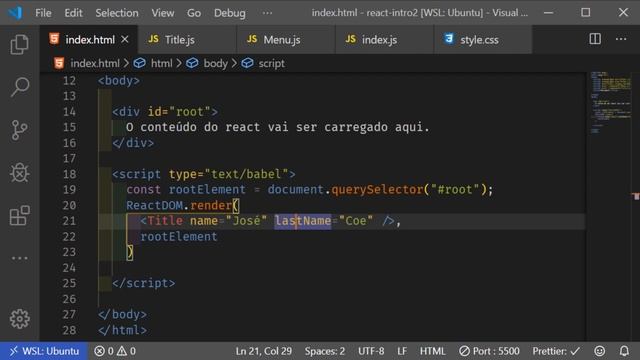Click the Prettier status item
Screen dimensions: 640x360
pos(556,351)
